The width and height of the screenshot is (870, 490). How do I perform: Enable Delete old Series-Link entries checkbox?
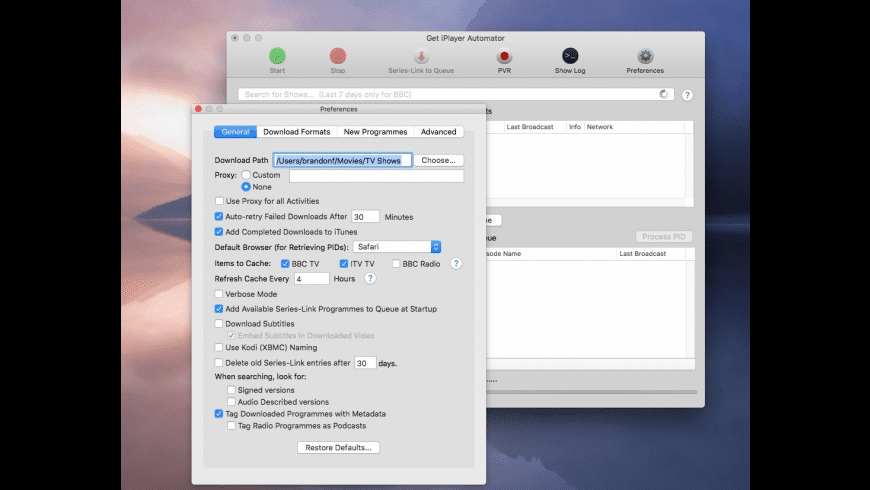pos(219,362)
